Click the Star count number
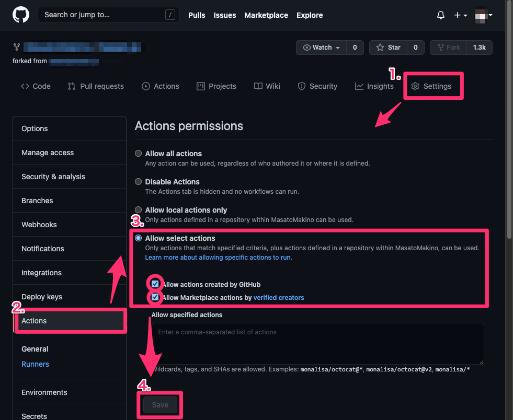This screenshot has width=513, height=420. point(416,48)
